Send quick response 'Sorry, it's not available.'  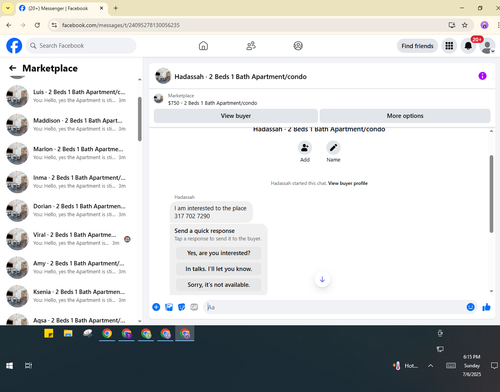click(x=218, y=285)
